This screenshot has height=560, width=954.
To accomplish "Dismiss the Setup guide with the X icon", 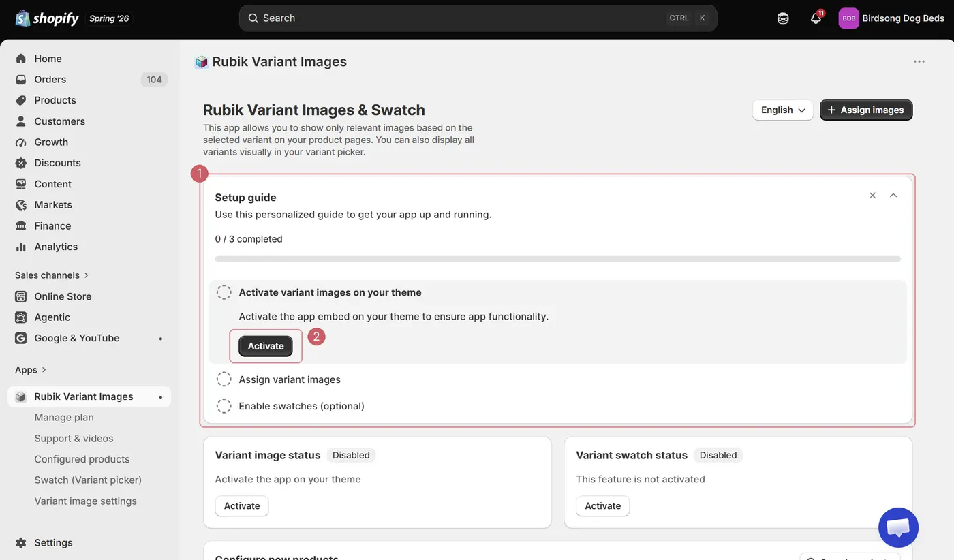I will (872, 196).
